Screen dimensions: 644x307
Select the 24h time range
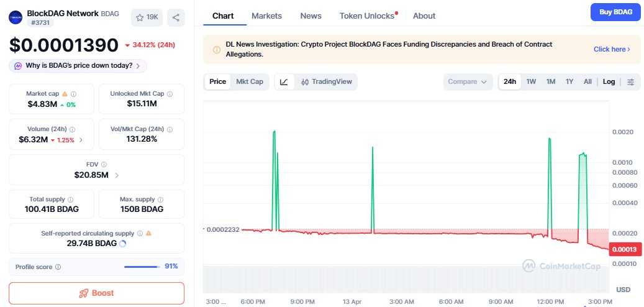[510, 82]
